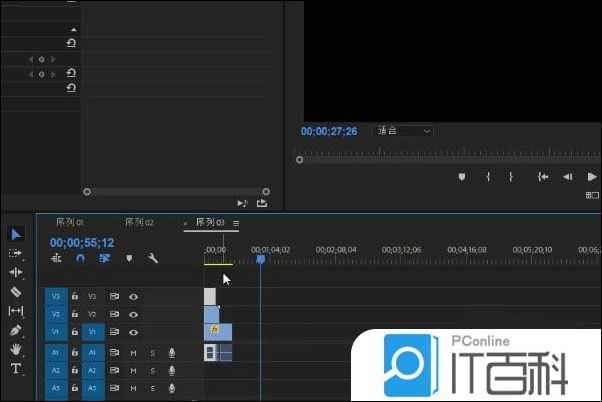Screen dimensions: 602x402
Task: Choose the Hand tool
Action: coord(16,349)
